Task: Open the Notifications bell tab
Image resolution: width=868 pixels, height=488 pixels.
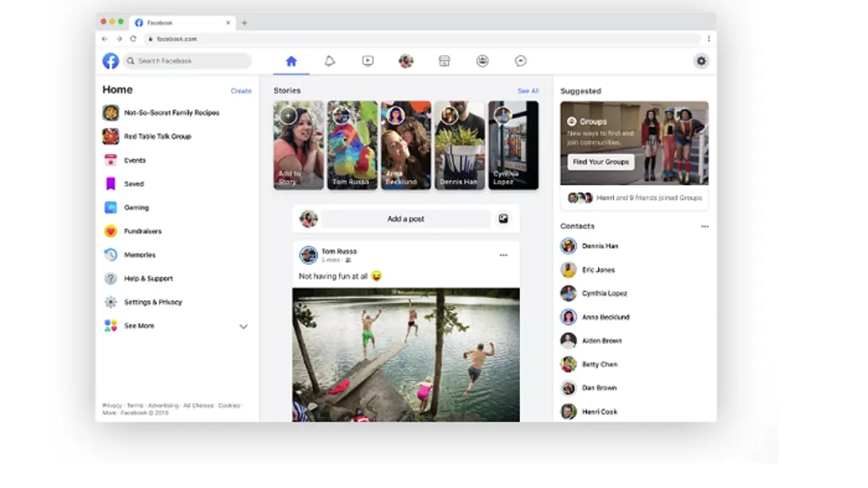Action: coord(330,61)
